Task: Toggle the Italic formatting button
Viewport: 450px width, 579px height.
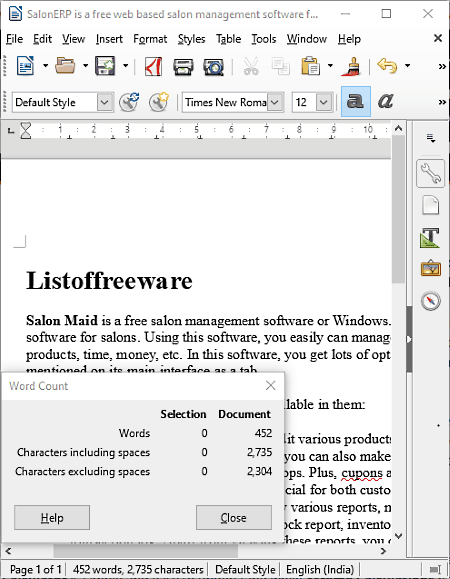Action: tap(386, 102)
